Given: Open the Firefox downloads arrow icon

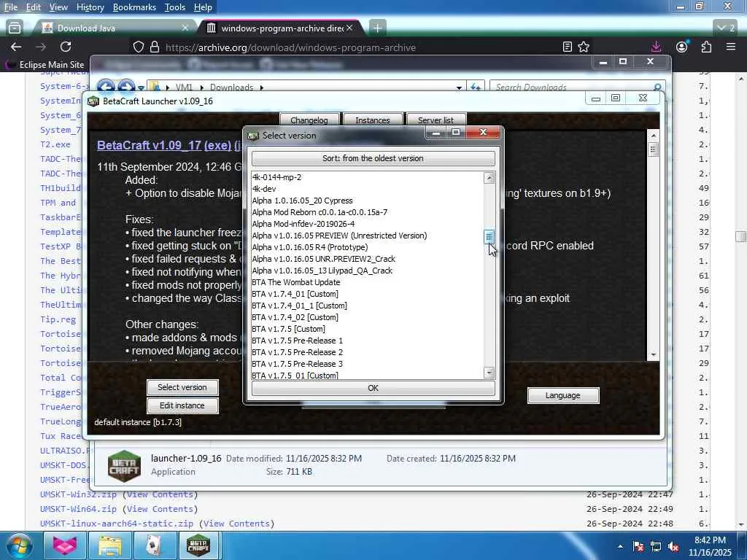Looking at the screenshot, I should (x=656, y=47).
